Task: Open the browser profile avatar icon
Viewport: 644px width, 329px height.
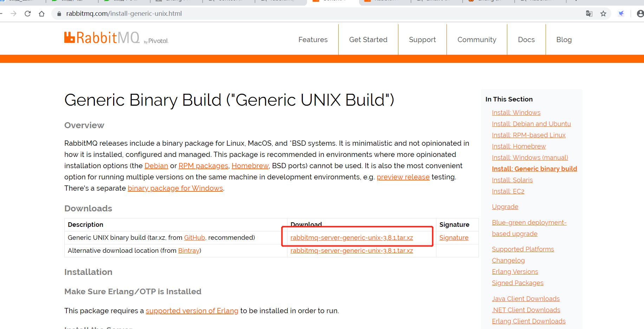Action: pos(640,14)
